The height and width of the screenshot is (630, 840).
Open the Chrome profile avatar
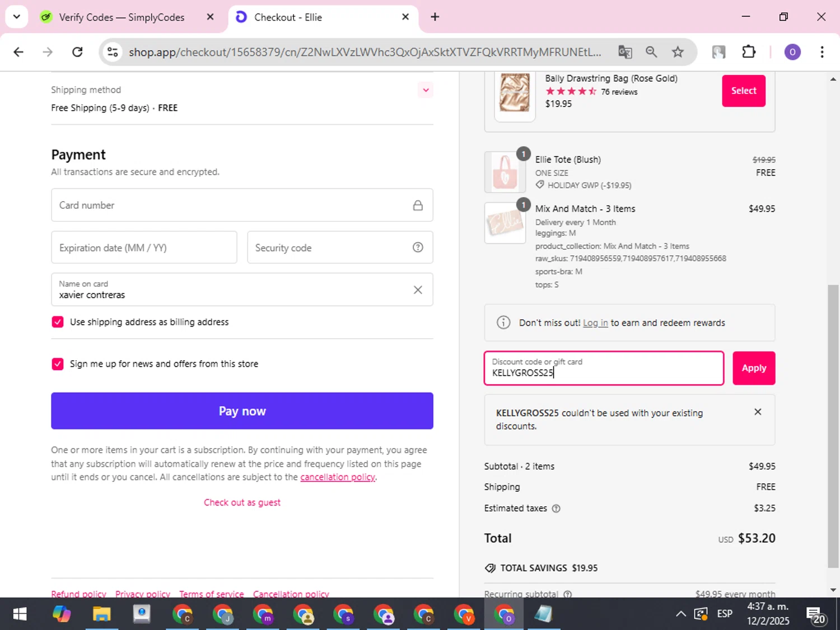792,52
